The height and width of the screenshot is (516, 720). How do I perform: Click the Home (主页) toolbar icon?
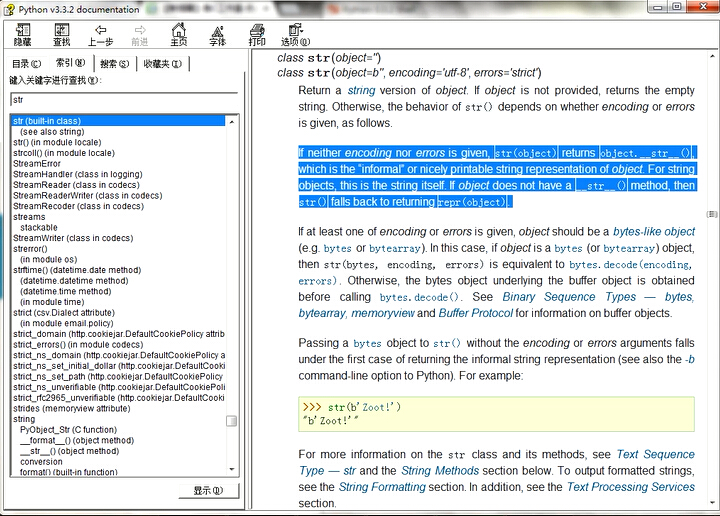[x=178, y=34]
